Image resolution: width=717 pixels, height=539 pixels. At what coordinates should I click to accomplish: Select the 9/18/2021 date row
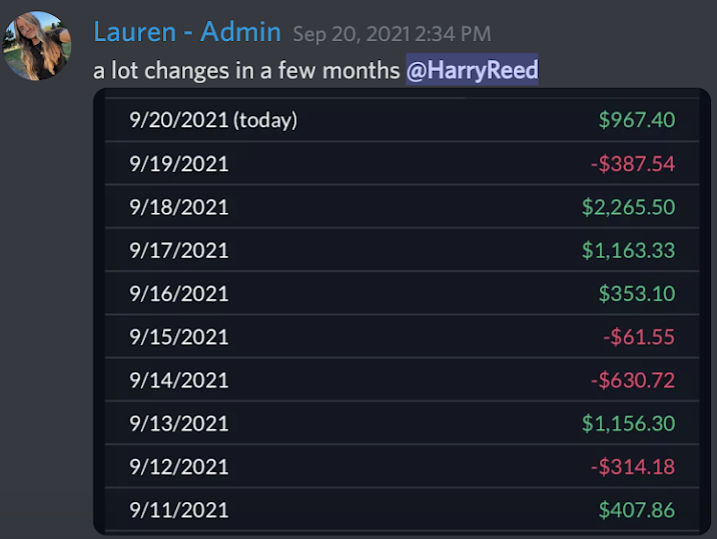(179, 207)
